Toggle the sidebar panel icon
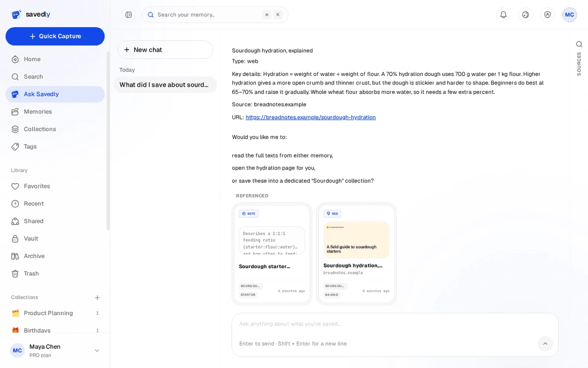The width and height of the screenshot is (588, 368). coord(128,15)
